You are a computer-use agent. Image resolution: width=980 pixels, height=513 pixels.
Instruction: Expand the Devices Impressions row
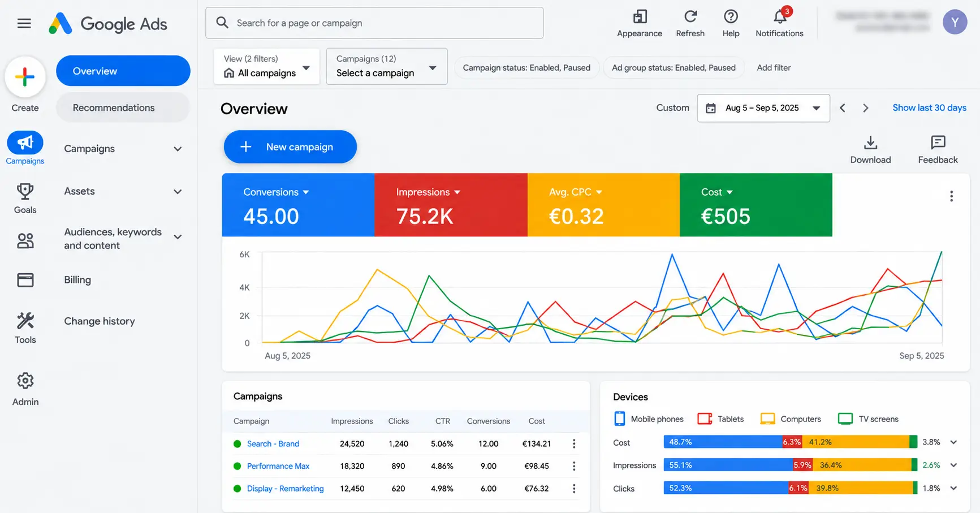click(x=953, y=465)
